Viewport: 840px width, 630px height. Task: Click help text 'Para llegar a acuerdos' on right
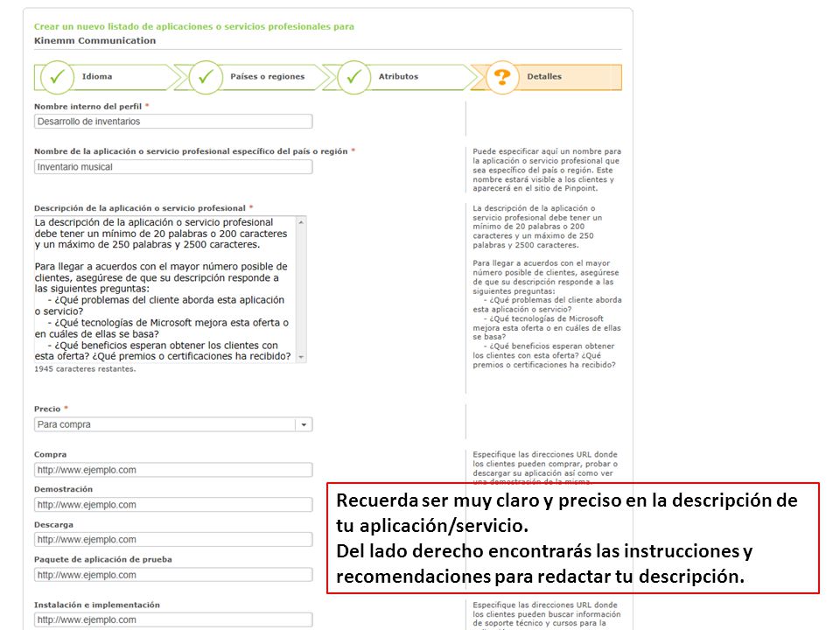(547, 314)
